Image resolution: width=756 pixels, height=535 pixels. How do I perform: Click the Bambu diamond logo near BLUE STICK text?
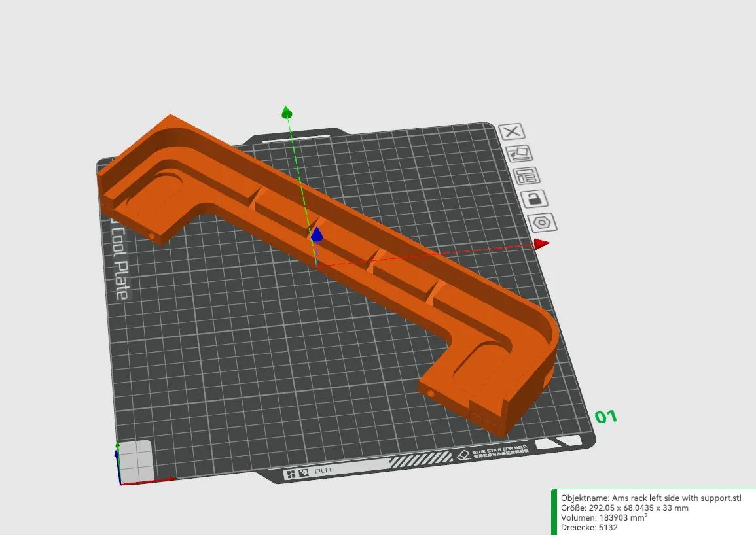click(462, 455)
